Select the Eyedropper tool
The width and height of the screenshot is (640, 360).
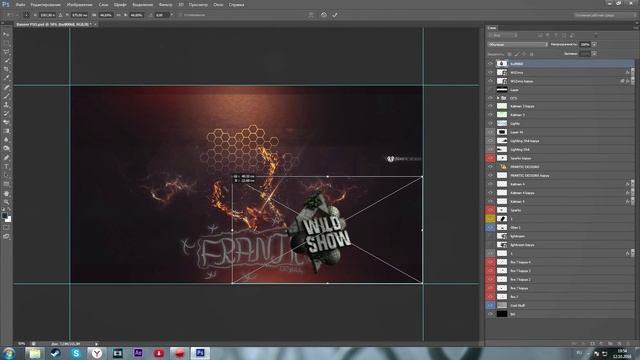[x=6, y=78]
